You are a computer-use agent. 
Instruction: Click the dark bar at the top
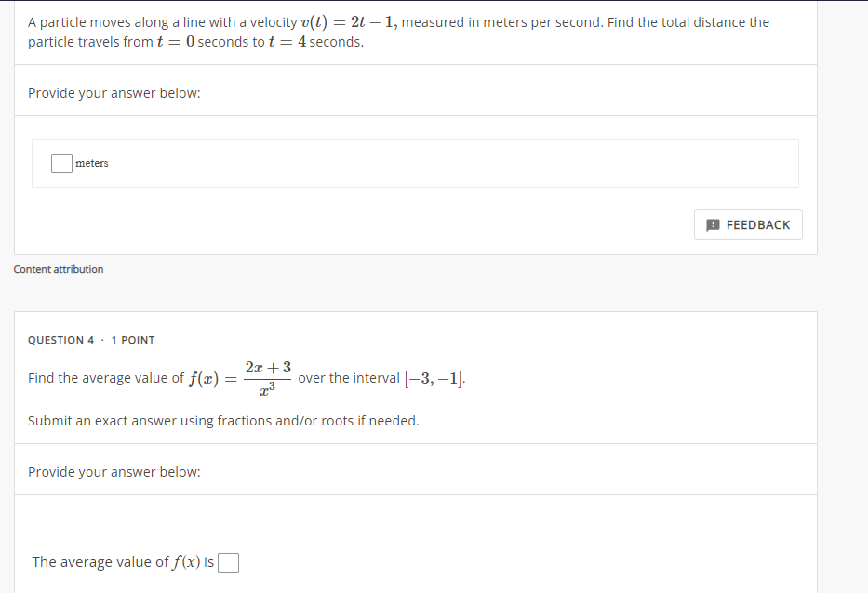coord(434,2)
